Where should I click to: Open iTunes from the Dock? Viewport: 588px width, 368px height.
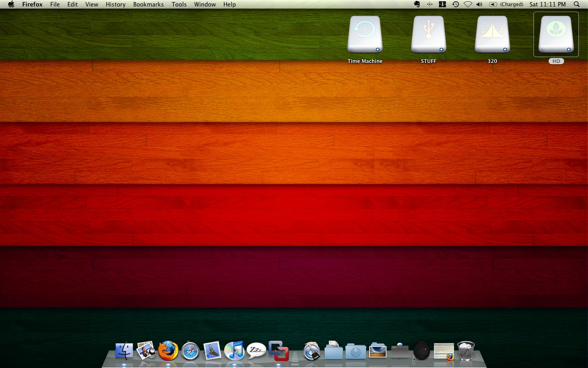click(234, 351)
